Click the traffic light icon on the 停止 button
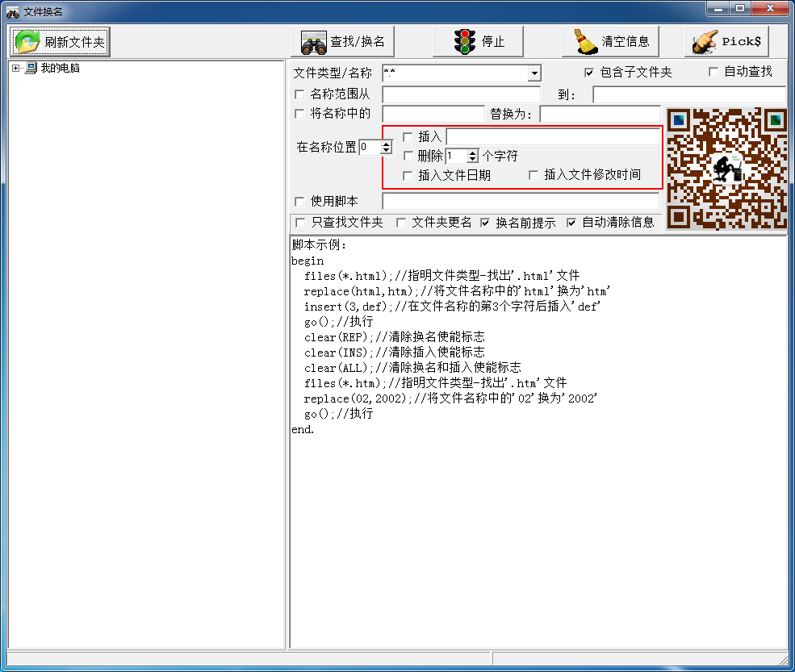 coord(464,40)
